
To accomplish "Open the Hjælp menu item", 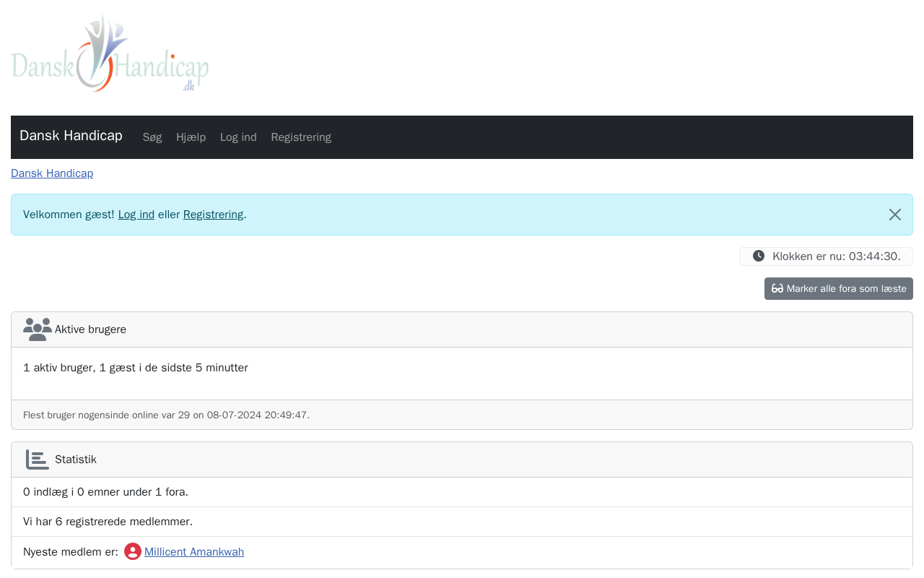I will [x=191, y=137].
